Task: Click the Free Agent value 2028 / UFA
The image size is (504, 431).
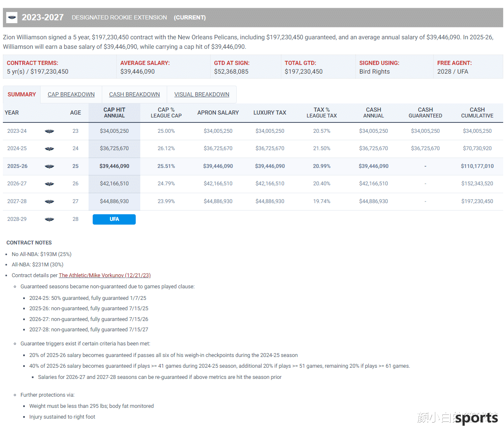Action: point(453,72)
